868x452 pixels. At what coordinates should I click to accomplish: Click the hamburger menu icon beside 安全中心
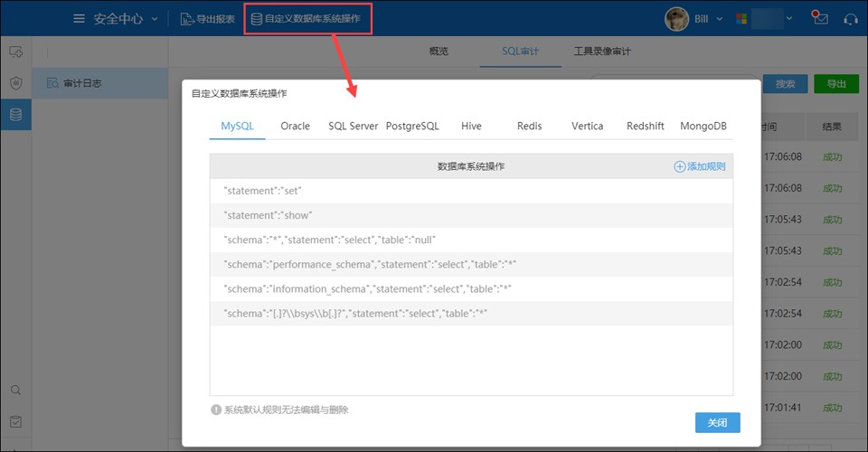[x=79, y=18]
